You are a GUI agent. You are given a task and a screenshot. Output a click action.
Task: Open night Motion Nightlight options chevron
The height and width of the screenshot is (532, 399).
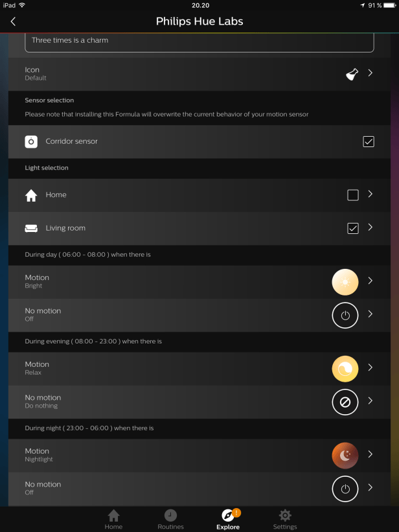click(x=370, y=455)
